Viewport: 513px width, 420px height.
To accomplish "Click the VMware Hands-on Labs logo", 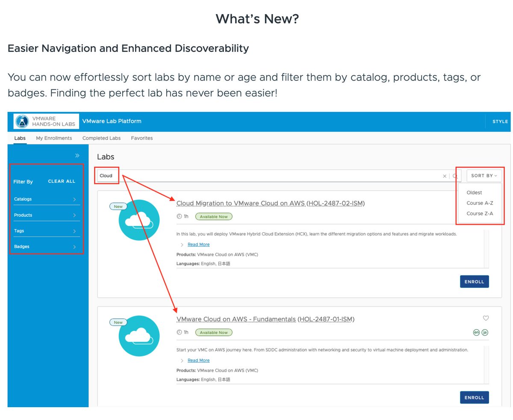I will tap(46, 121).
